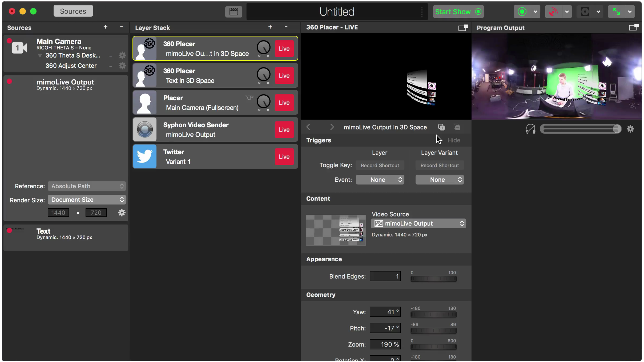Select the Sources panel tab
The height and width of the screenshot is (362, 644).
tap(73, 11)
